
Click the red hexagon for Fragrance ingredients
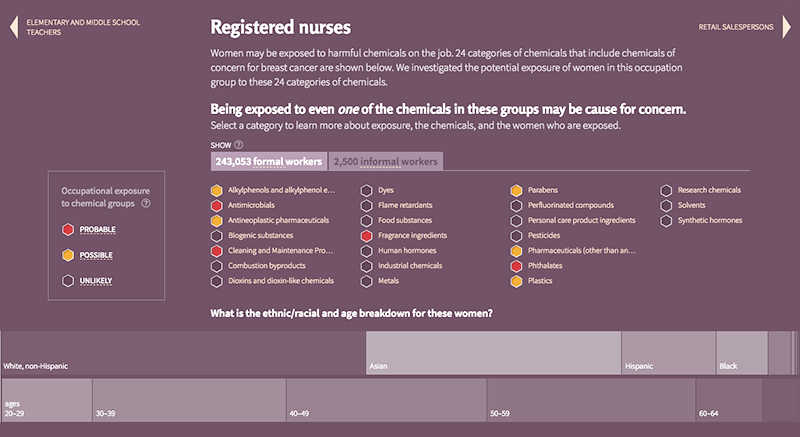366,236
